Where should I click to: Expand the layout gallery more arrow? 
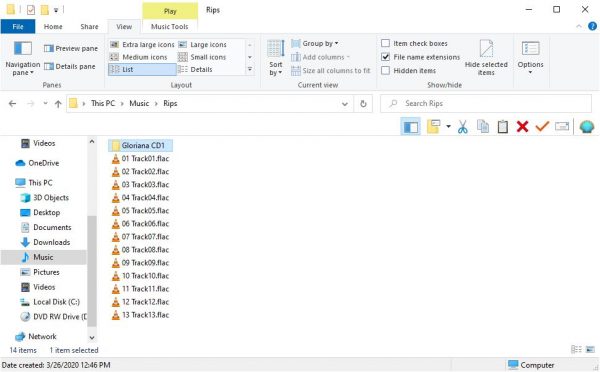point(250,69)
